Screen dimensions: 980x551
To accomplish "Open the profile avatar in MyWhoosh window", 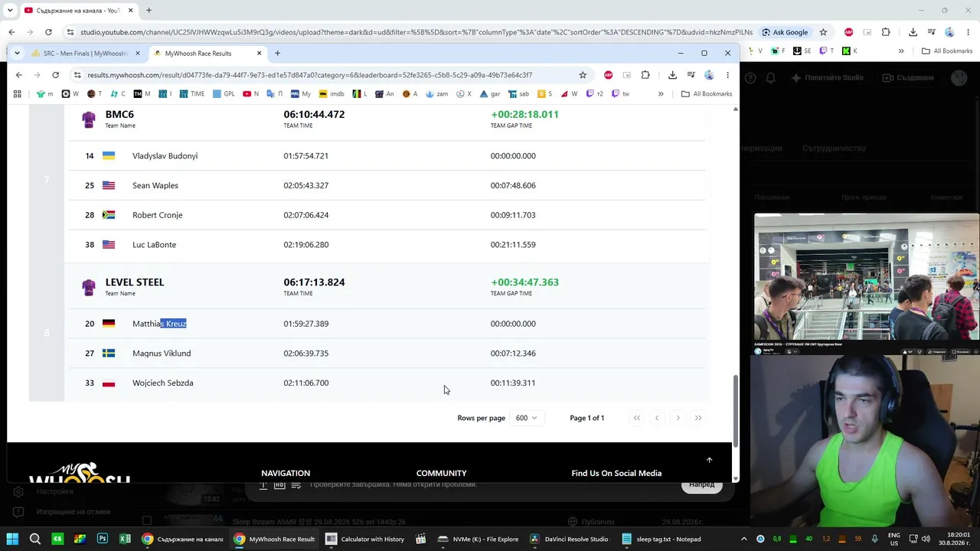I will [x=709, y=75].
